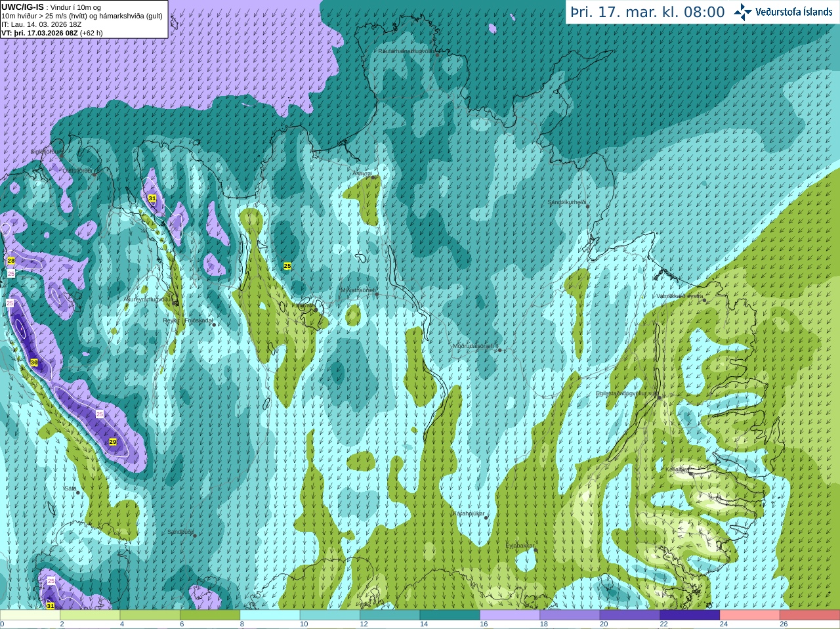Click the 10–12 m/s legend swatch
Image resolution: width=840 pixels, height=629 pixels.
pyautogui.click(x=330, y=615)
